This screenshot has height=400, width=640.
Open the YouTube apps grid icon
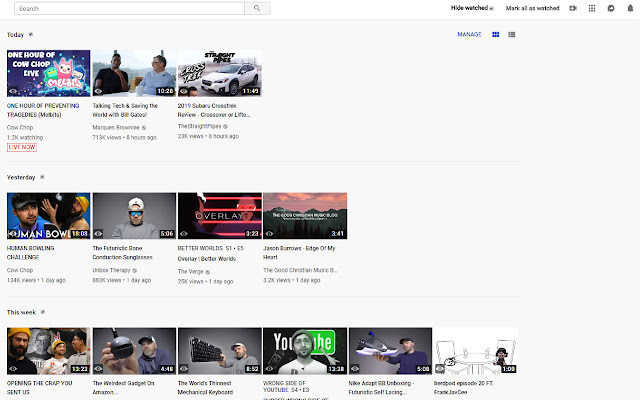tap(592, 8)
